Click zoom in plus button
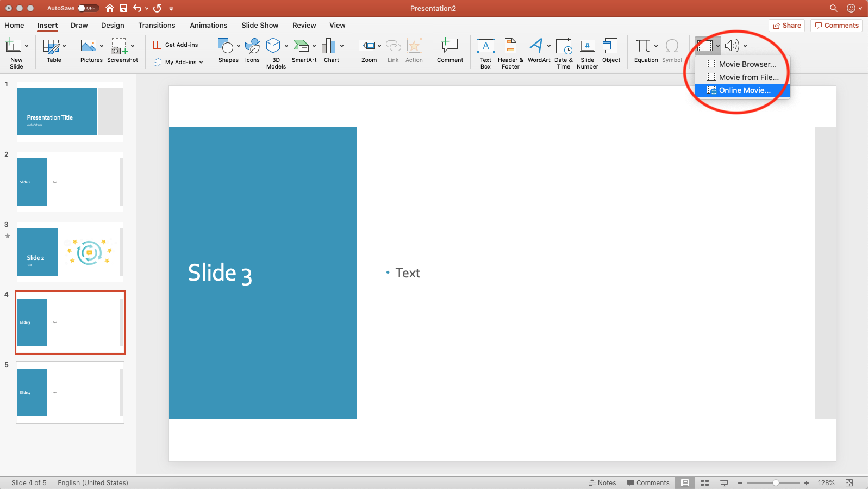 (x=807, y=482)
